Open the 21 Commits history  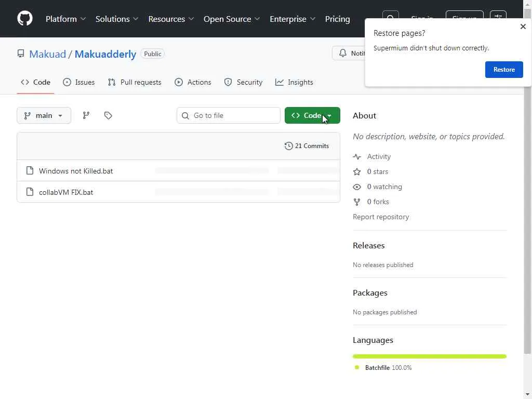pyautogui.click(x=307, y=146)
